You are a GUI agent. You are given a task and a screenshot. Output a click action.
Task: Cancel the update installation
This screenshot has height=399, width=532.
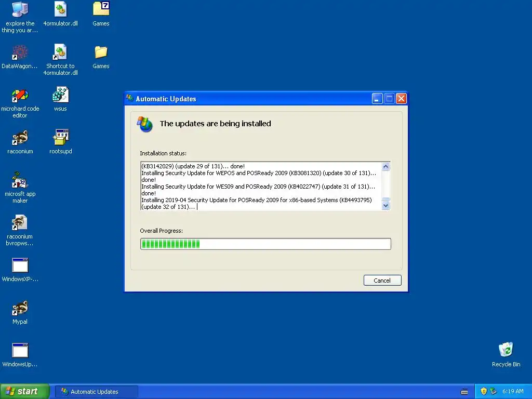[x=382, y=280]
